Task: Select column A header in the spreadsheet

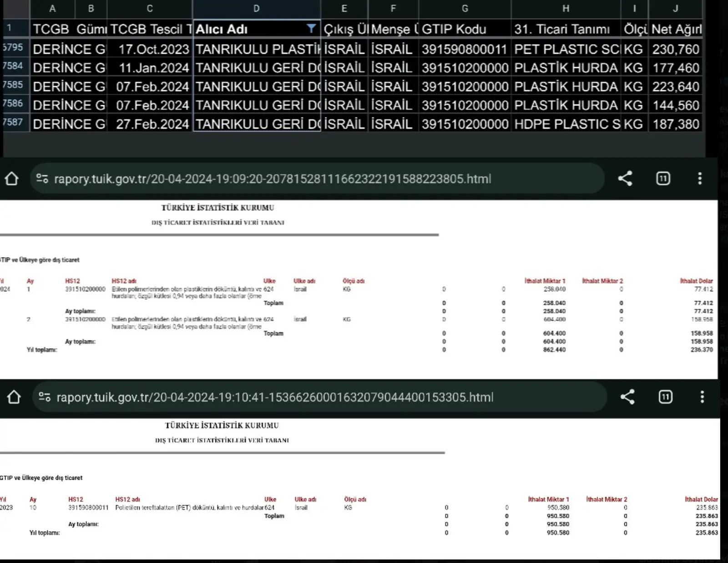Action: pos(52,9)
